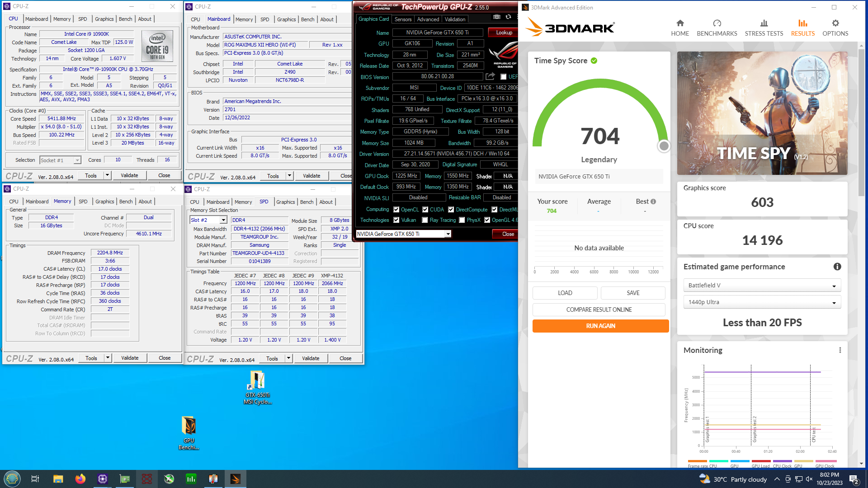Toggle the CUDA checkbox in GPU-Z
Viewport: 868px width, 488px height.
(x=425, y=210)
